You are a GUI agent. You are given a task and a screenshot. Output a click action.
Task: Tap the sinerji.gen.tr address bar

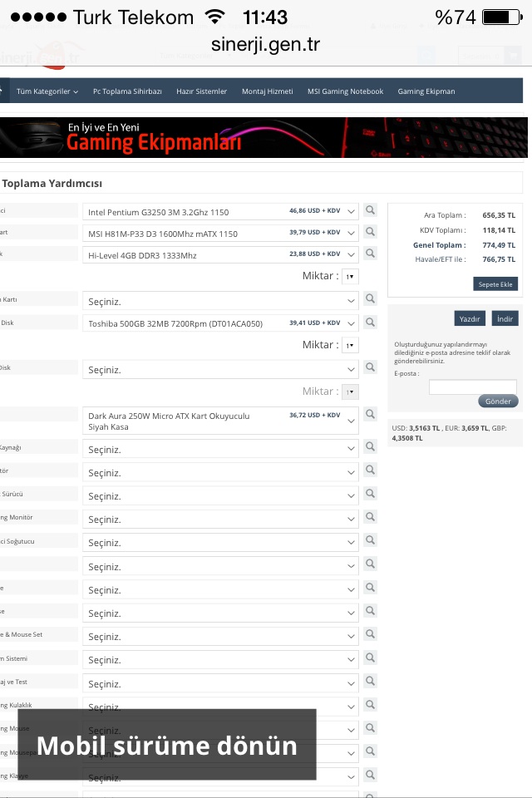[266, 44]
